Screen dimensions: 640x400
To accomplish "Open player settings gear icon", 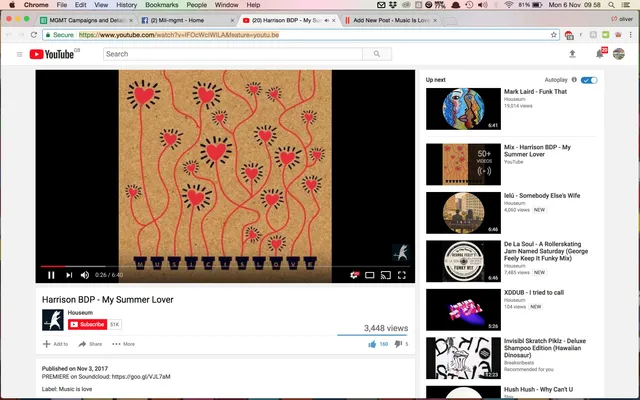I will tap(354, 275).
